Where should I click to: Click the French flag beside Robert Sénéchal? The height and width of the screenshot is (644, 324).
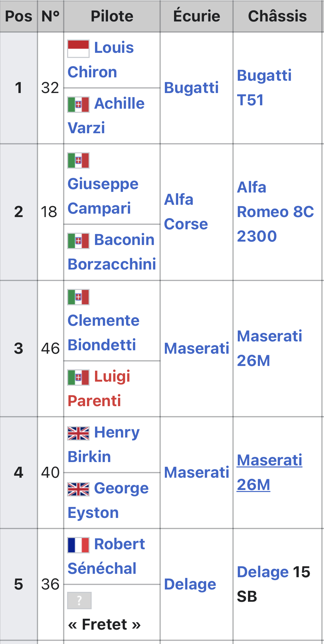click(78, 545)
